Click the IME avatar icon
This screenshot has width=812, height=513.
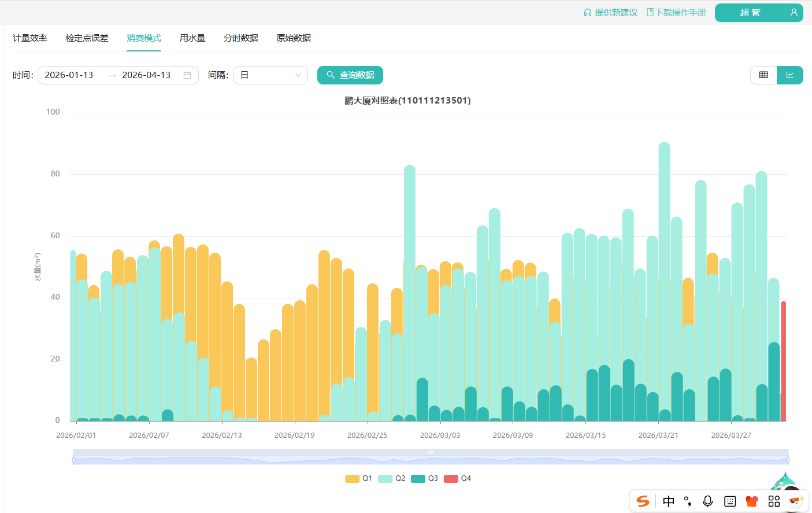tap(795, 501)
